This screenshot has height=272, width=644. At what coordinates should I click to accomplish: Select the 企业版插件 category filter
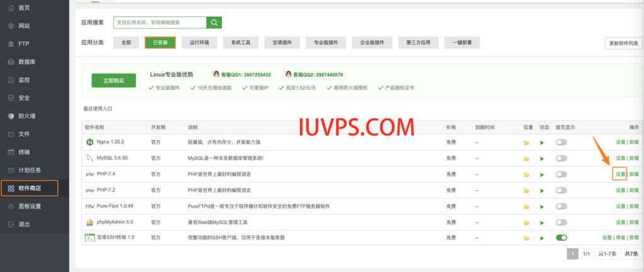coord(372,43)
